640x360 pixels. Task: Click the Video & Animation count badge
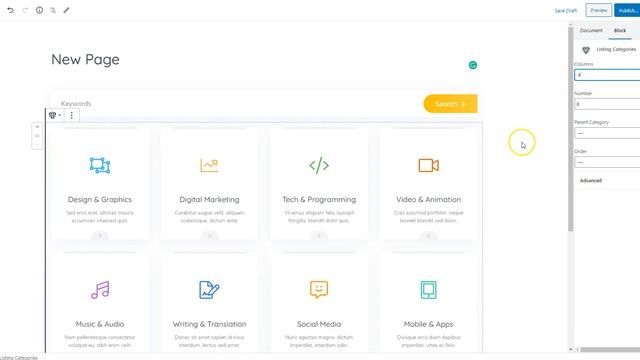(429, 236)
